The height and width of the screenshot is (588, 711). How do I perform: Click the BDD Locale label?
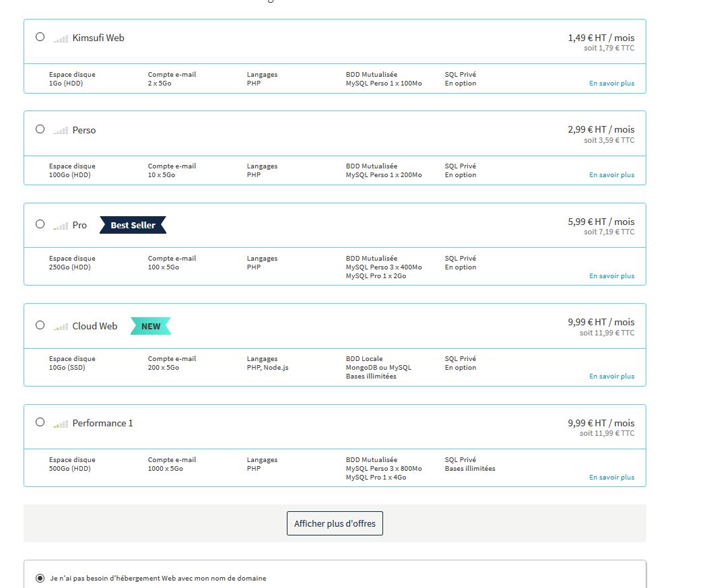[364, 359]
